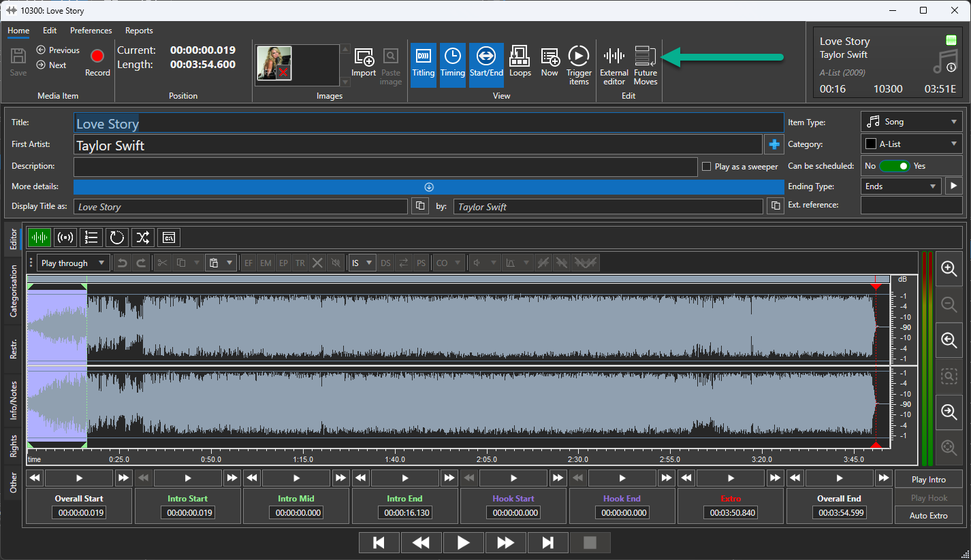971x560 pixels.
Task: Import an image
Action: pos(364,63)
